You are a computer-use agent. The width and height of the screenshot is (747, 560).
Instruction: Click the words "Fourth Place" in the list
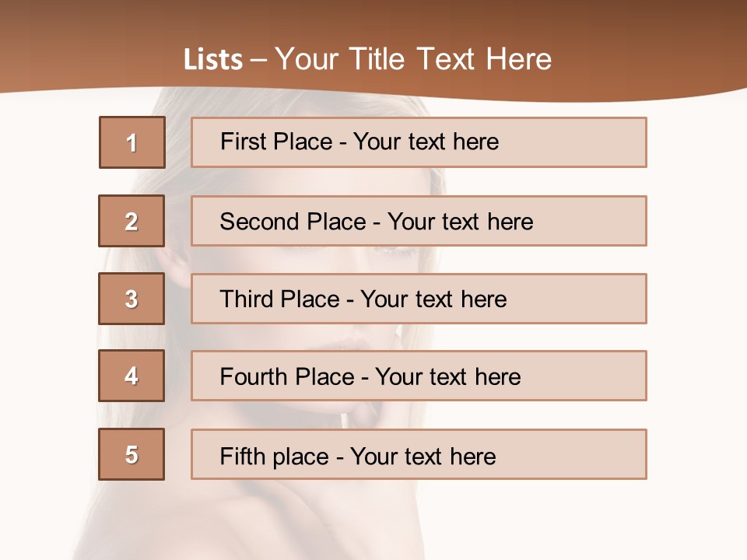286,377
